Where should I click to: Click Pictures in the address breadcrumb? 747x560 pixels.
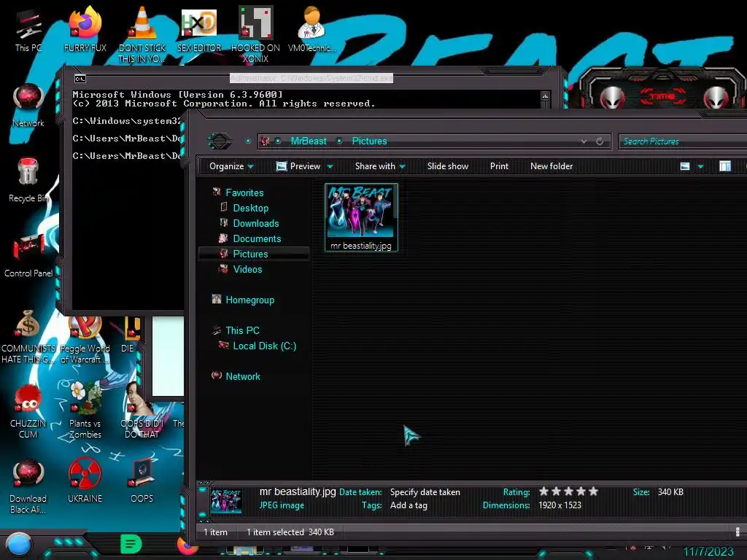coord(370,141)
